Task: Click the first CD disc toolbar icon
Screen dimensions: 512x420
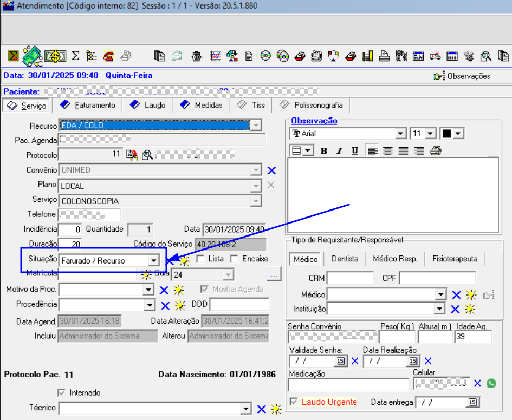Action: point(265,56)
